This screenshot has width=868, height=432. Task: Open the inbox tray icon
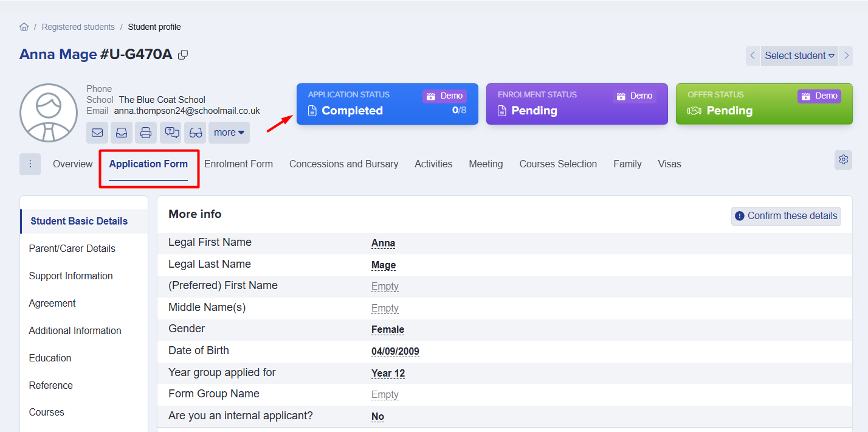122,133
